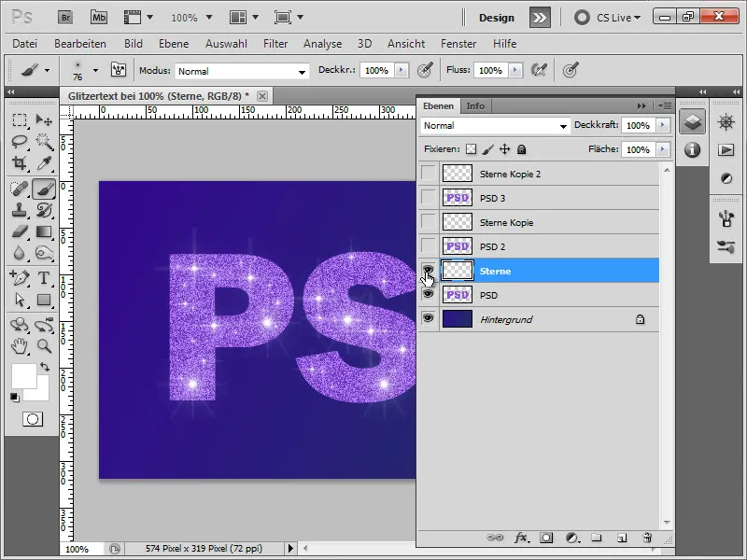Select the 3D Object Rotate tool
Image resolution: width=747 pixels, height=560 pixels.
[20, 325]
